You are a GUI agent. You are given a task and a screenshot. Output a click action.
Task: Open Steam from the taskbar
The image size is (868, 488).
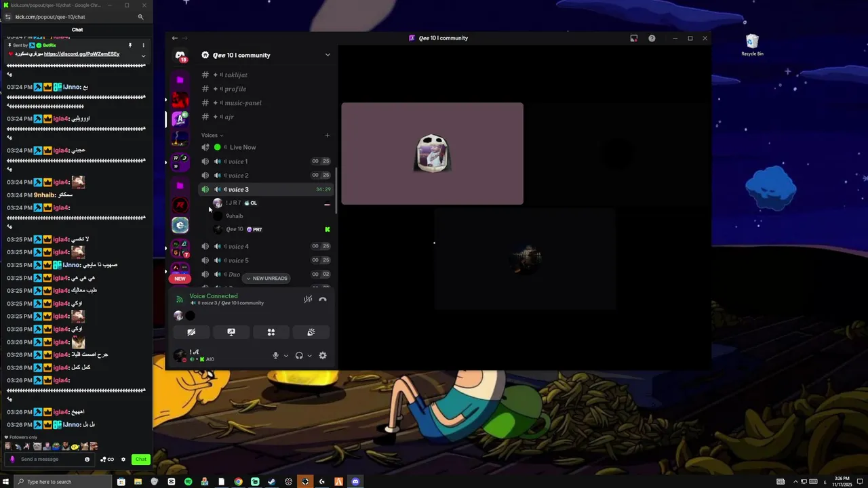272,482
